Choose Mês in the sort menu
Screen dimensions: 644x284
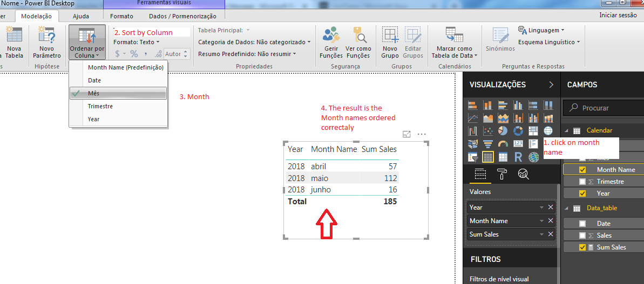click(x=118, y=93)
